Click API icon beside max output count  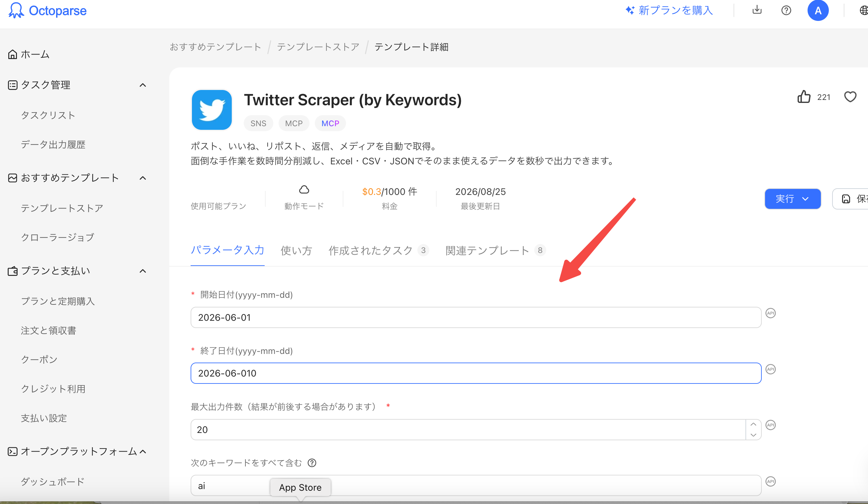click(770, 425)
